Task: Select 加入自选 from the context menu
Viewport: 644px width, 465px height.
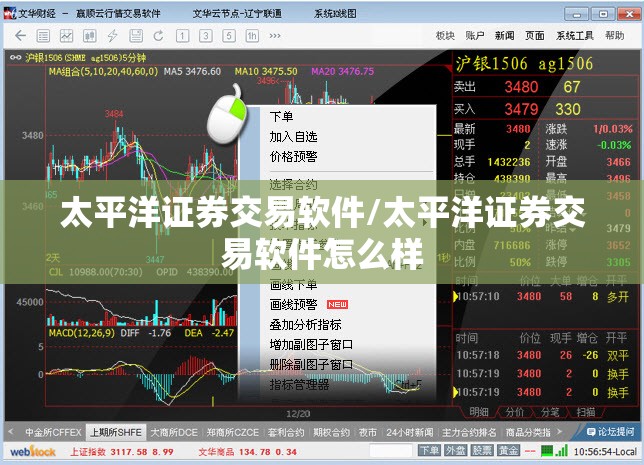Action: (x=293, y=136)
